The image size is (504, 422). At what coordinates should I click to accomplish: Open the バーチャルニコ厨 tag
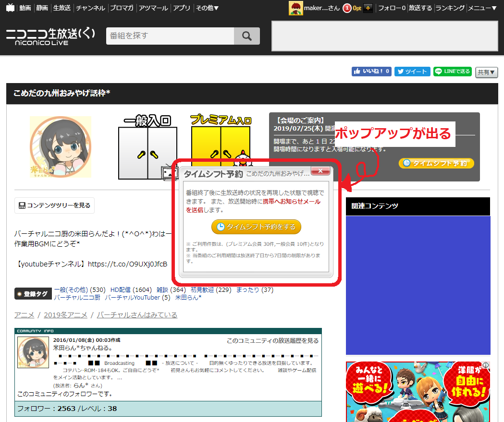coord(77,297)
